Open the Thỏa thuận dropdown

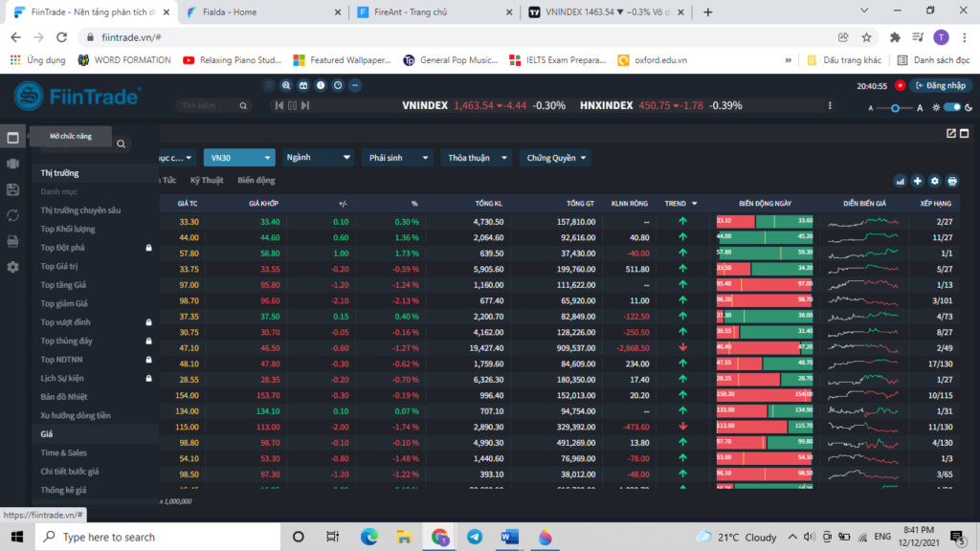tap(476, 158)
